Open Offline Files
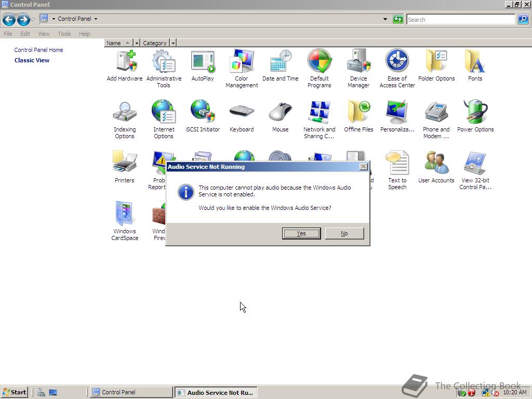The image size is (532, 399). pyautogui.click(x=358, y=117)
